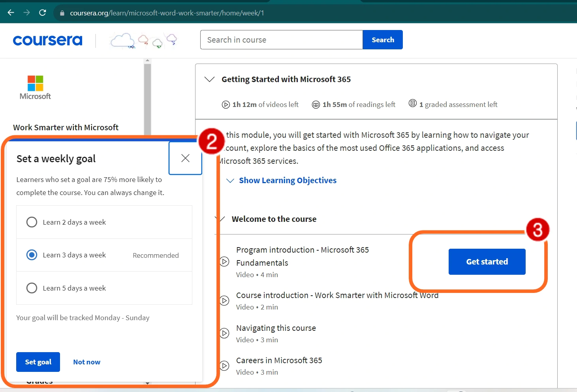Collapse Welcome to the course section
Image resolution: width=577 pixels, height=392 pixels.
click(220, 219)
